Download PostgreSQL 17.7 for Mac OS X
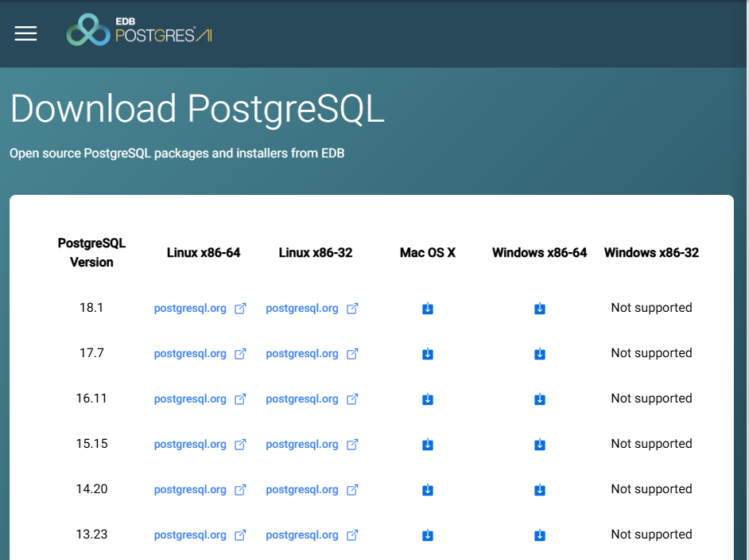Screen dimensions: 749x560 428,354
